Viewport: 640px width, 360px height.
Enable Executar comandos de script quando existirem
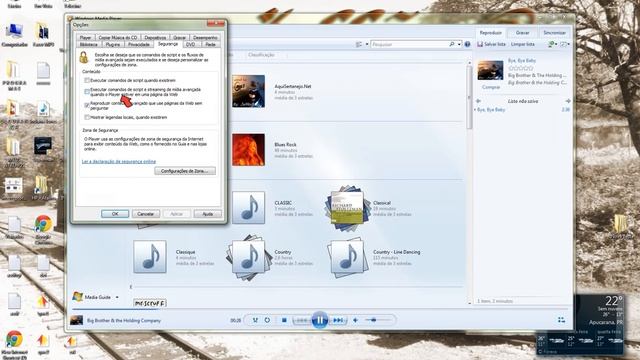(x=87, y=80)
